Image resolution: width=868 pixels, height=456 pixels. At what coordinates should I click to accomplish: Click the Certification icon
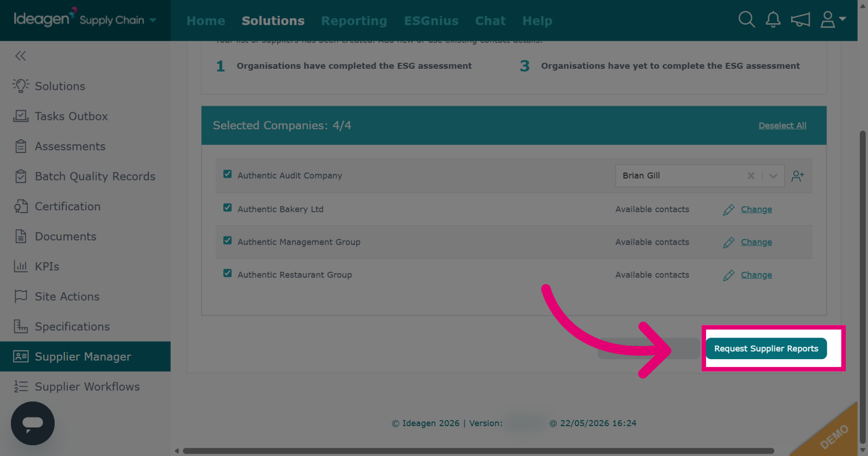(x=20, y=206)
